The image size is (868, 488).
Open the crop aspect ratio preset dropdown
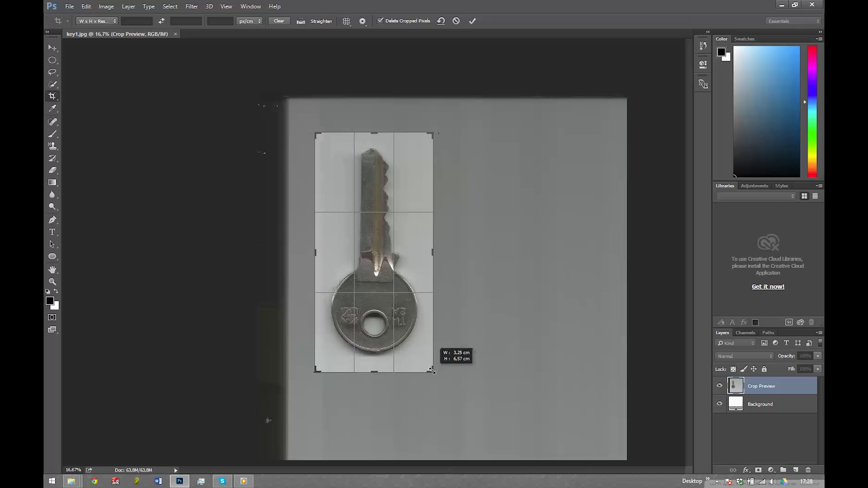tap(96, 21)
